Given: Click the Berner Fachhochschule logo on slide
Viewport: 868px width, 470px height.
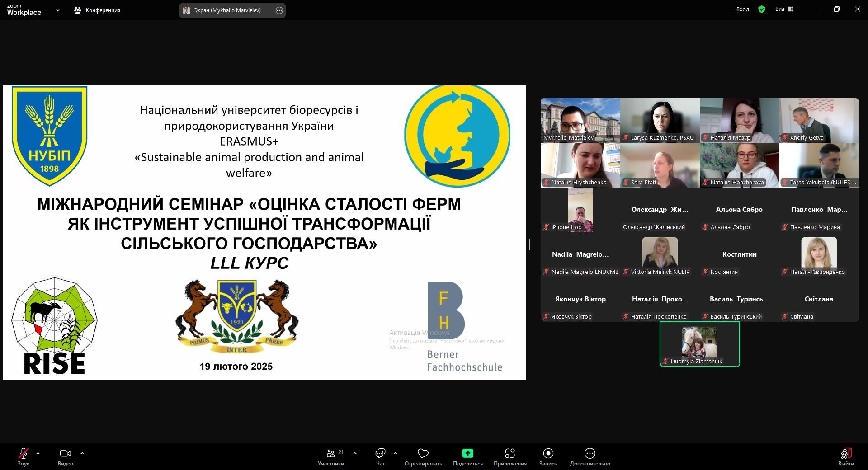Looking at the screenshot, I should (x=465, y=327).
